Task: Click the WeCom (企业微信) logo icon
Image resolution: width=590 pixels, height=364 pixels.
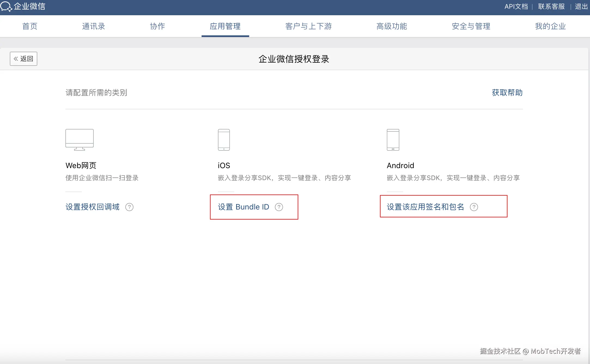Action: point(6,6)
